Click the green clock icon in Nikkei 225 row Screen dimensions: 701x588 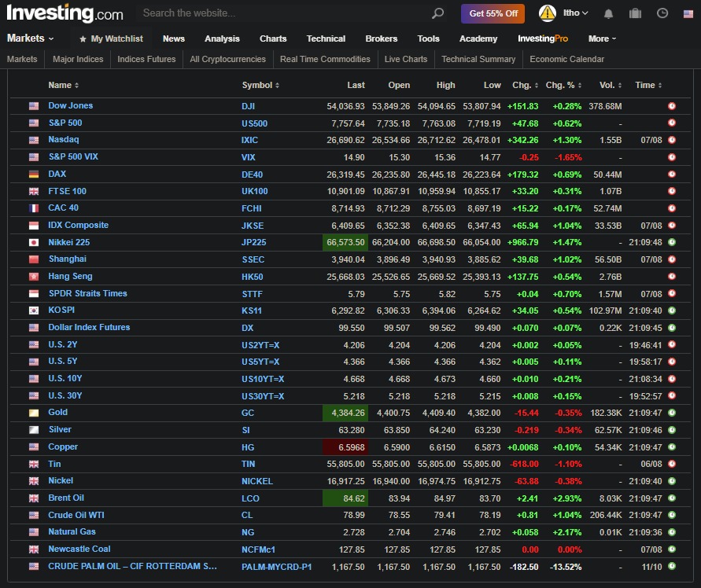point(671,242)
